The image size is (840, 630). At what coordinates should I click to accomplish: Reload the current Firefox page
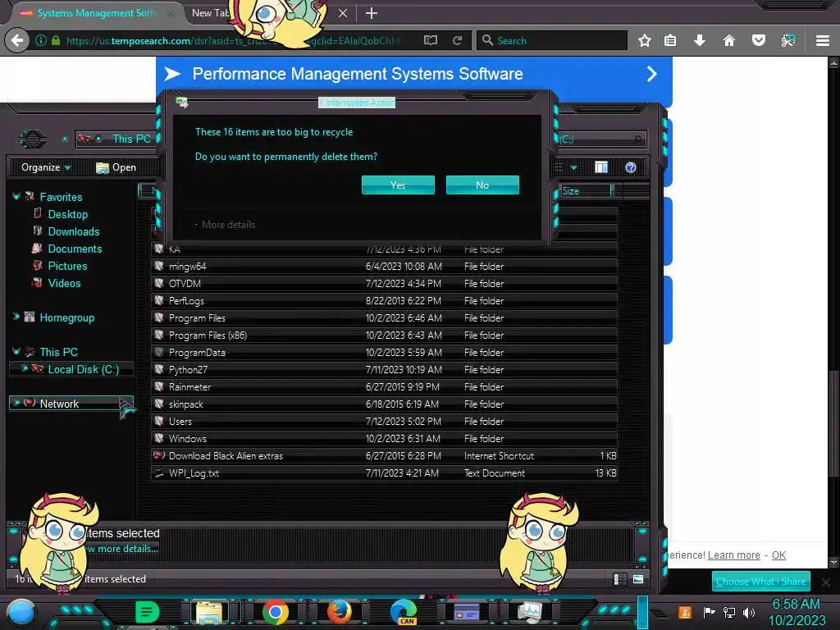[x=457, y=40]
